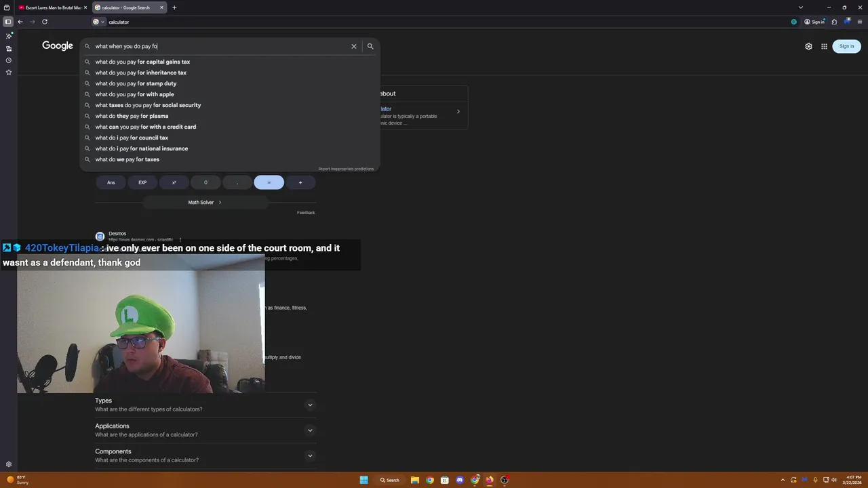Click the blue Google Sign in button
The height and width of the screenshot is (488, 868).
[846, 46]
